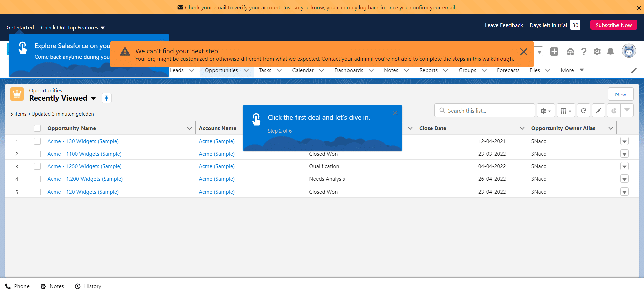Click the Get Started link

[x=20, y=28]
